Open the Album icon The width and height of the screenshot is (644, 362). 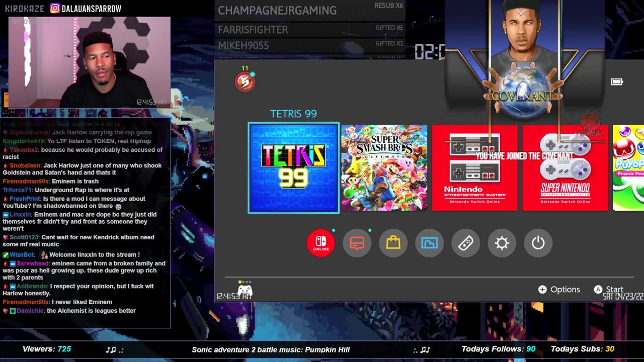(x=430, y=243)
